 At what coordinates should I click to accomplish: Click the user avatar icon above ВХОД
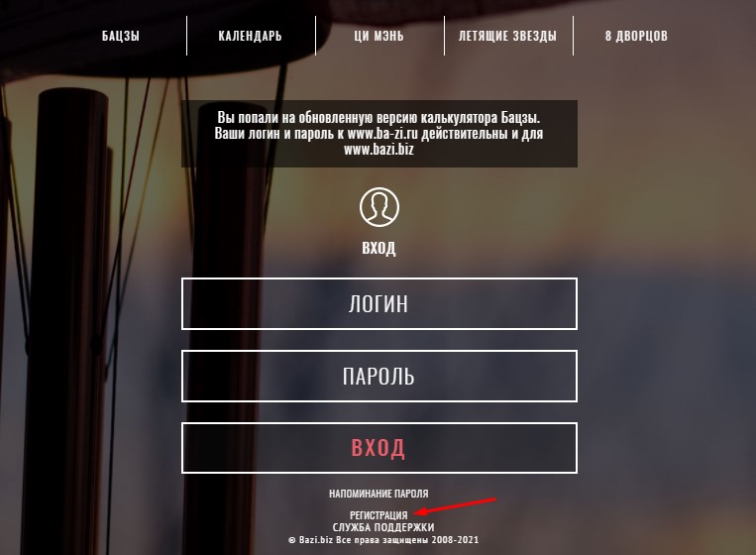coord(378,207)
